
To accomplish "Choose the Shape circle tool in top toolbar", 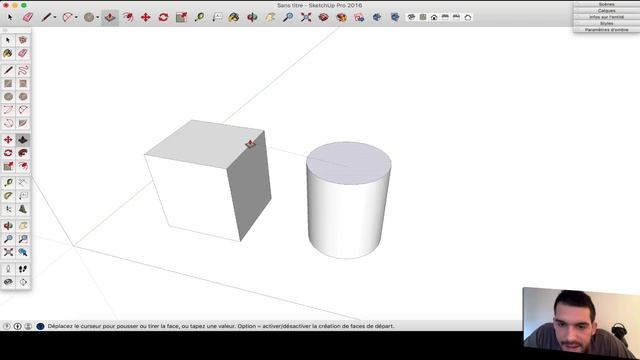I will [x=89, y=17].
